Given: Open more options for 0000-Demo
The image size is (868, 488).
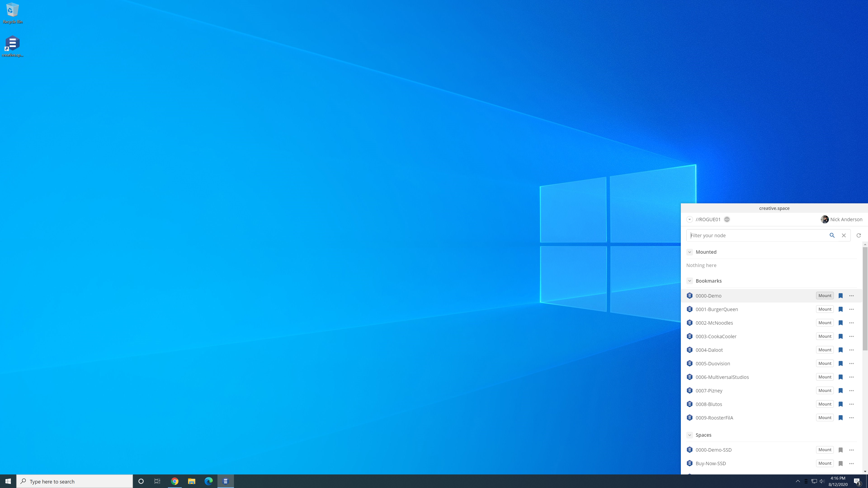Looking at the screenshot, I should [x=851, y=296].
